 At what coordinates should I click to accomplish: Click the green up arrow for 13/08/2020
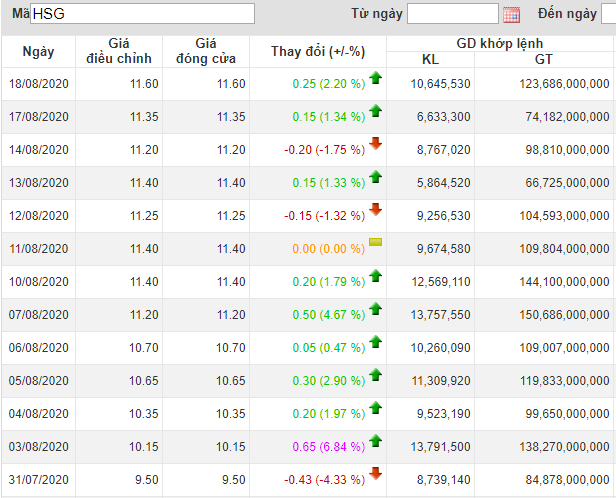(376, 177)
